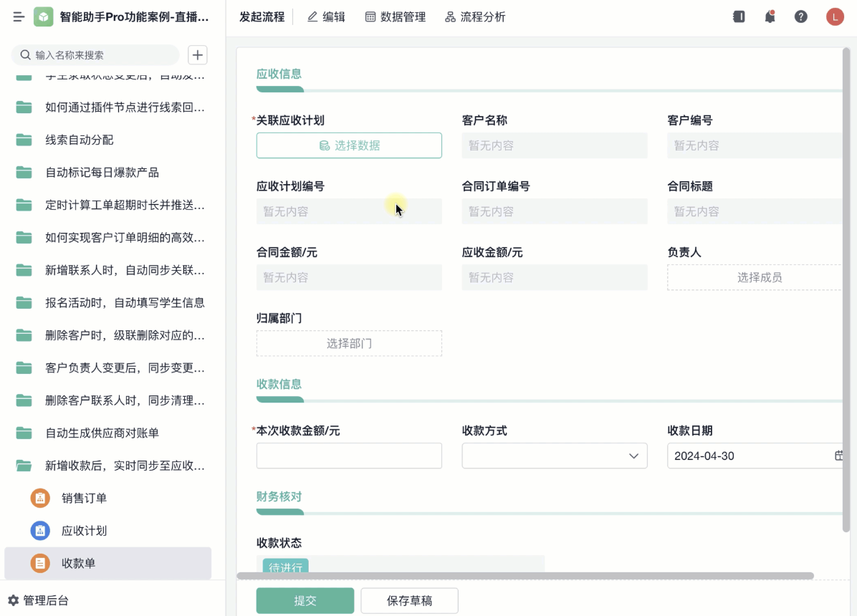Open the calendar icon in 收款日期 field

click(839, 456)
